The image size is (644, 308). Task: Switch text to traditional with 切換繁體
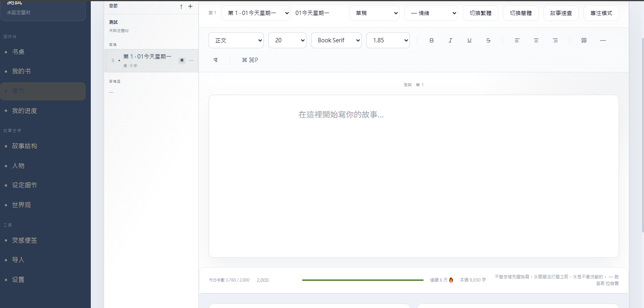point(481,13)
